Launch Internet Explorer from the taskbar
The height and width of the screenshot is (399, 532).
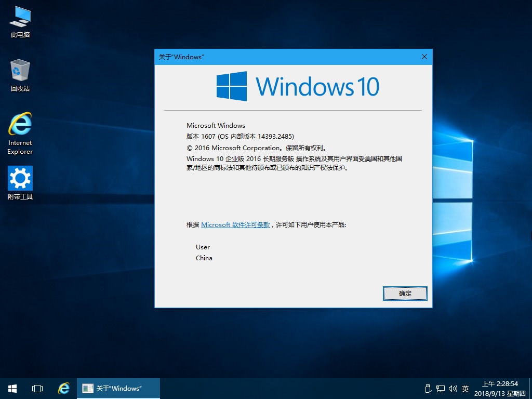64,389
